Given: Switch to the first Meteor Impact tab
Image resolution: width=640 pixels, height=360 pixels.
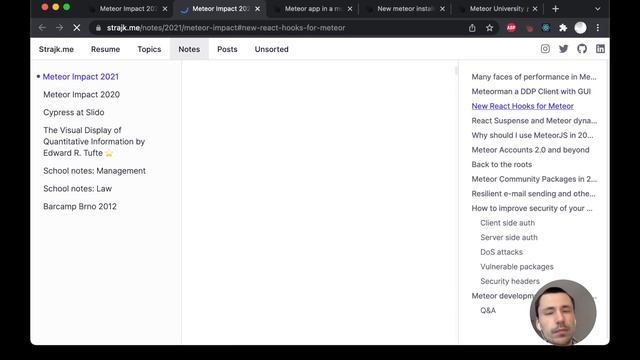Looking at the screenshot, I should [x=127, y=9].
